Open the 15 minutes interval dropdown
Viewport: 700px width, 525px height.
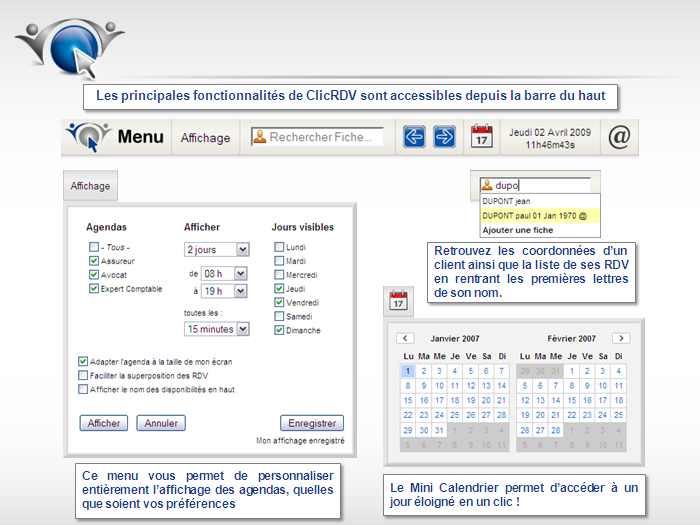click(217, 329)
